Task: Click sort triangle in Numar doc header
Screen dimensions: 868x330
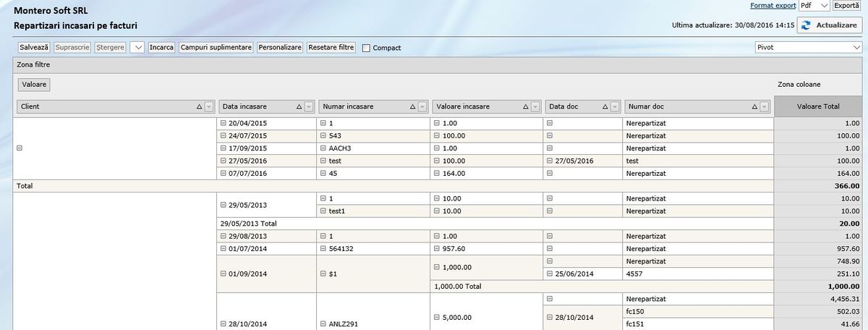Action: pos(753,106)
